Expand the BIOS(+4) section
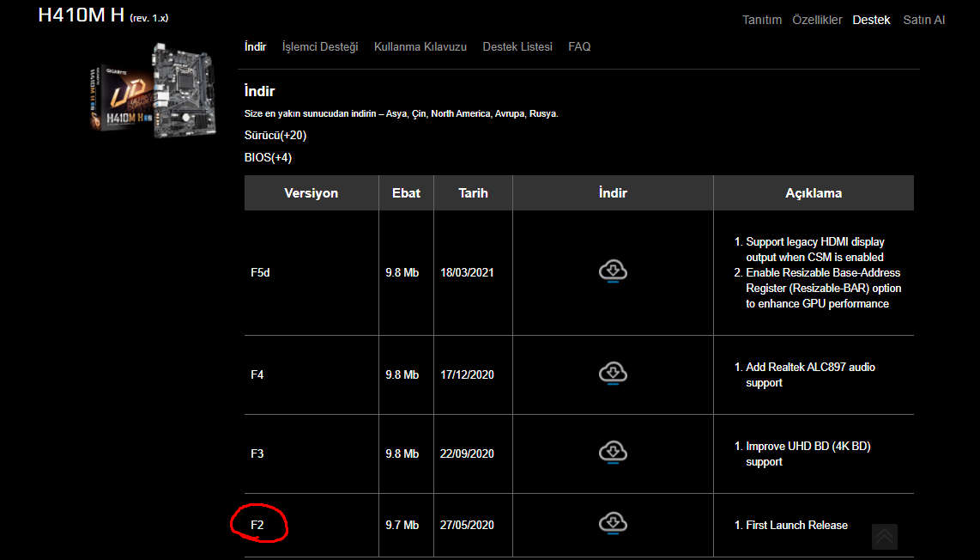The image size is (980, 560). point(268,158)
